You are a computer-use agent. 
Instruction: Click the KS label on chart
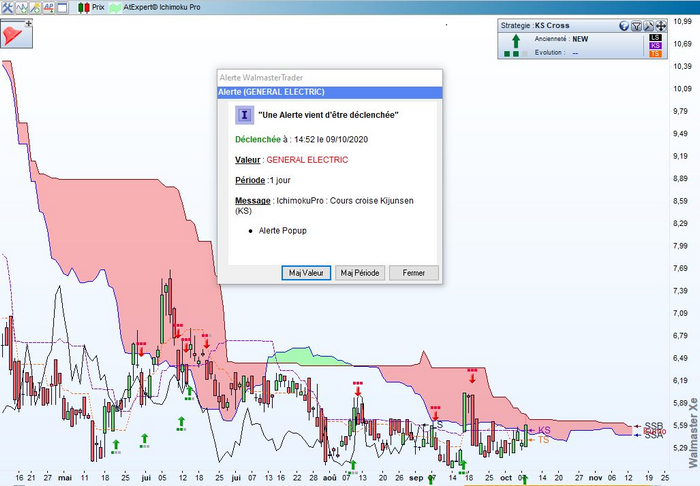[x=544, y=430]
